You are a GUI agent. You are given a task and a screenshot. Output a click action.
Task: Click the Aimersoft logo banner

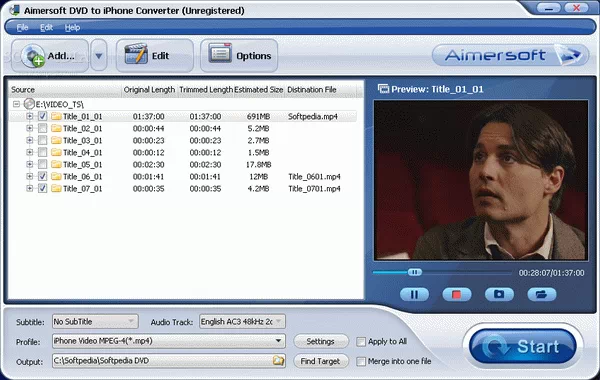510,55
